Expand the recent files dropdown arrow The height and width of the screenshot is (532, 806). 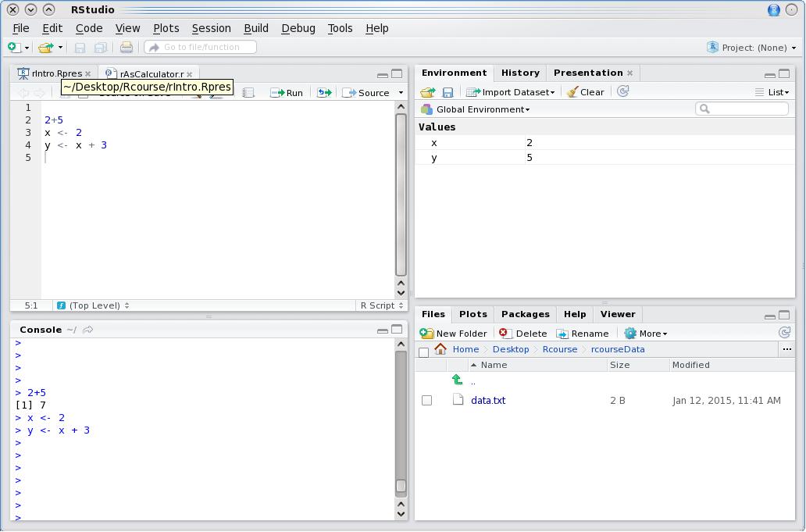click(x=60, y=48)
